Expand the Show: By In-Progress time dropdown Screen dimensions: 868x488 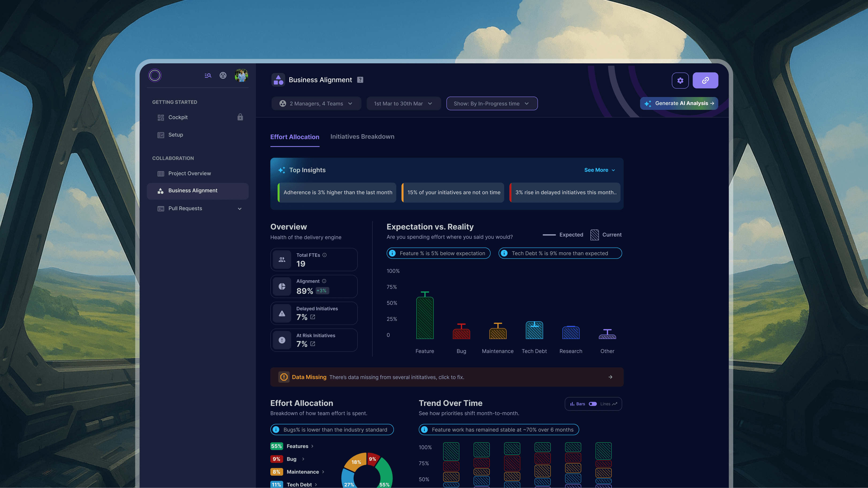[491, 104]
